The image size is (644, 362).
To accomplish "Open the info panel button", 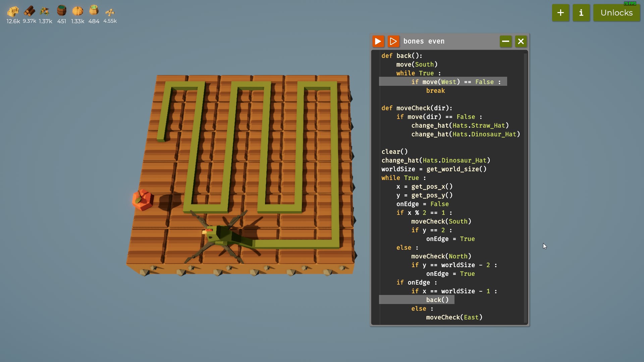I will tap(581, 13).
